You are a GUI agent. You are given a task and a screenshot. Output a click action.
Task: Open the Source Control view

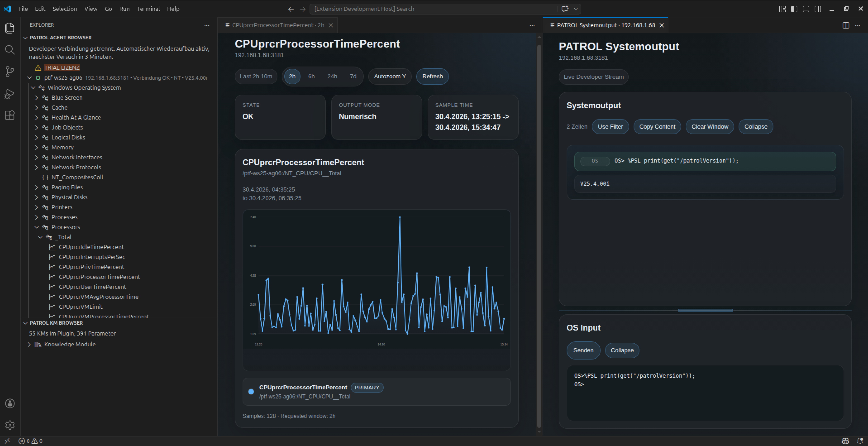click(x=10, y=72)
